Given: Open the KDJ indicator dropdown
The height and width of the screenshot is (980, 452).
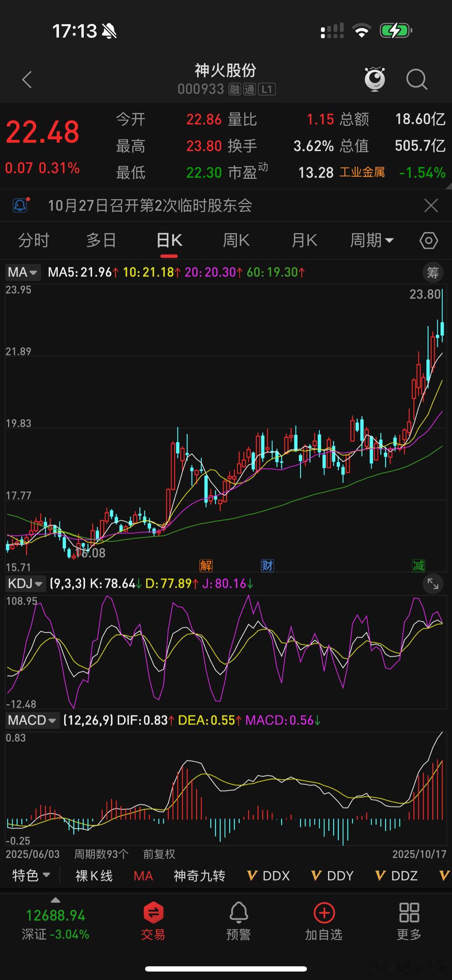Looking at the screenshot, I should point(25,583).
